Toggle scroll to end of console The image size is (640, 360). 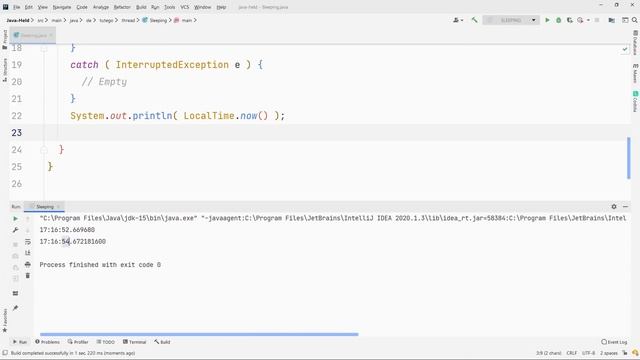(28, 253)
